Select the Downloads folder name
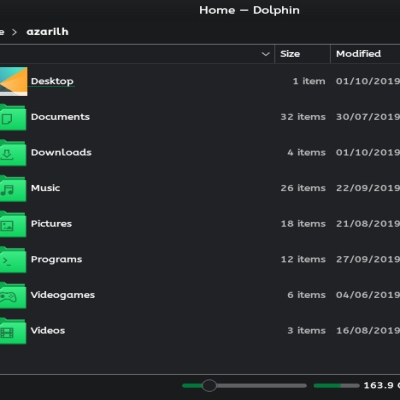 coord(61,153)
